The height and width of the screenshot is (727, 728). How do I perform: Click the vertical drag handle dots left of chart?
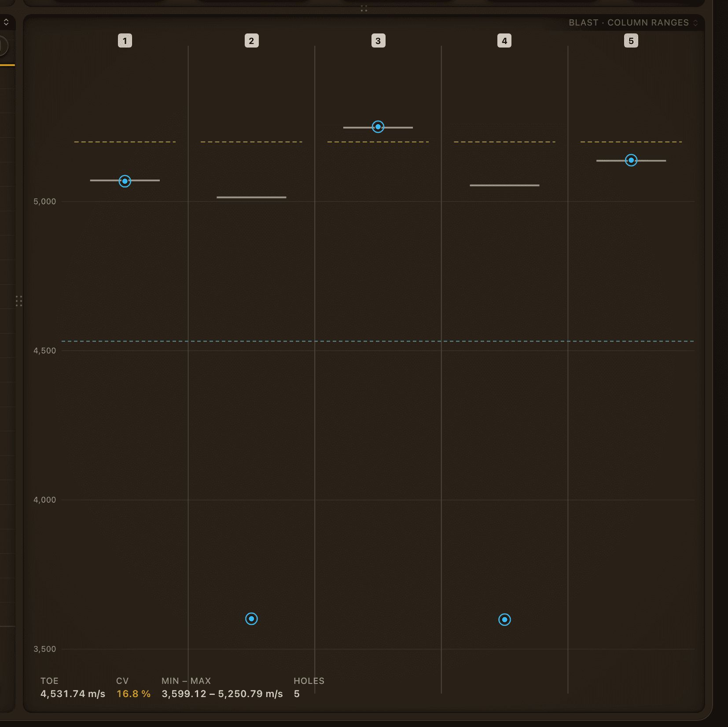(19, 301)
